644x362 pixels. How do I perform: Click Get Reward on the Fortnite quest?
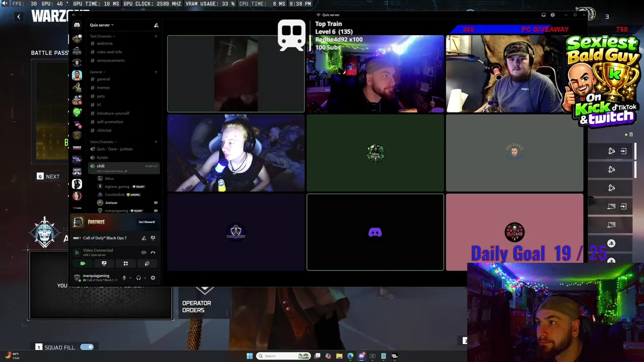[147, 222]
